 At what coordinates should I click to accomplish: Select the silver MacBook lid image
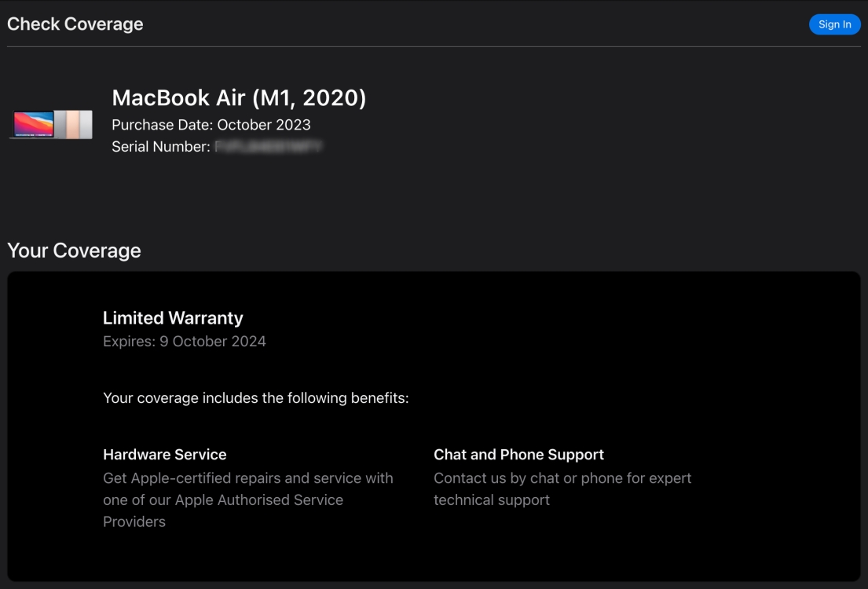click(86, 124)
